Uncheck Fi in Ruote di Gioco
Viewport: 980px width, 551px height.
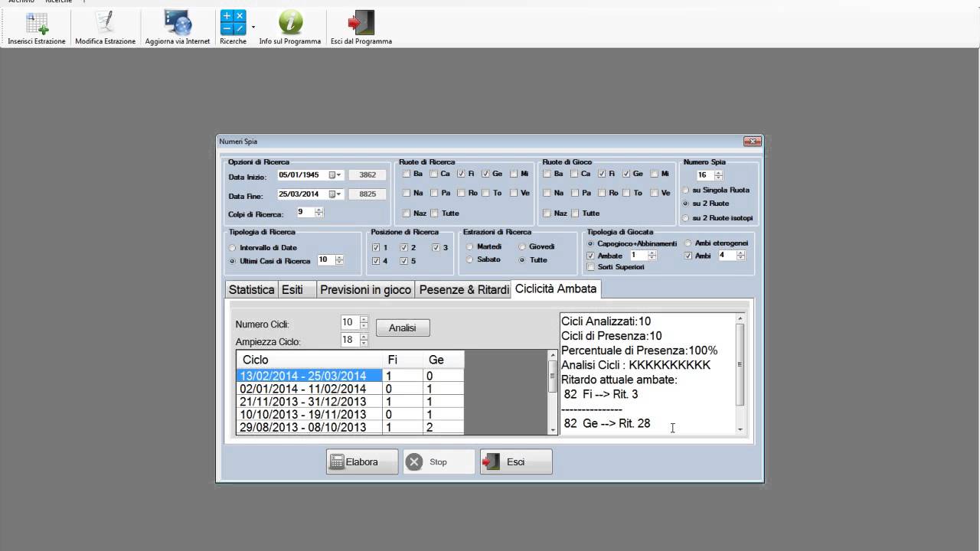tap(602, 174)
